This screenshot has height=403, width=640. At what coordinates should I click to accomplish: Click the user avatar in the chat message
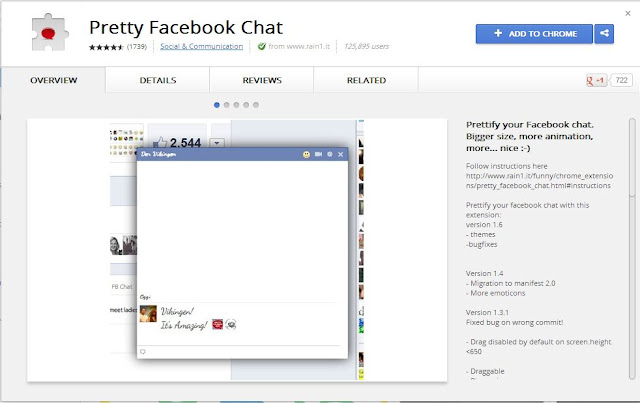[x=148, y=314]
